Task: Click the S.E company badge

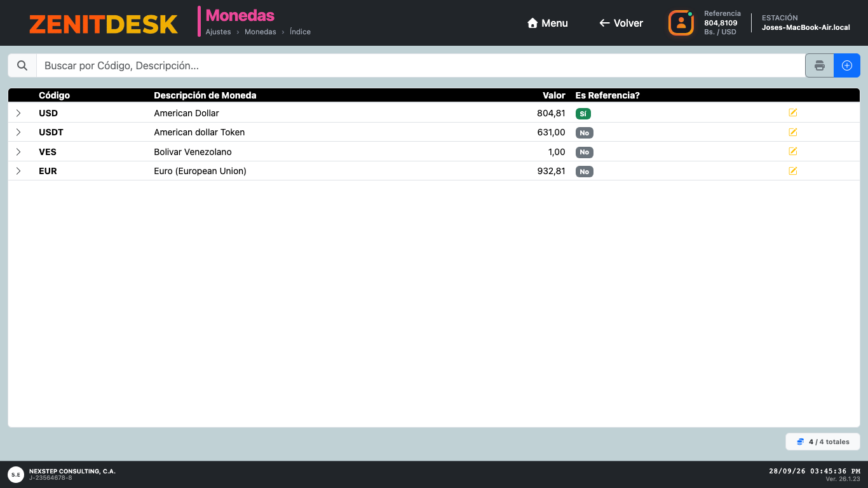Action: (16, 475)
